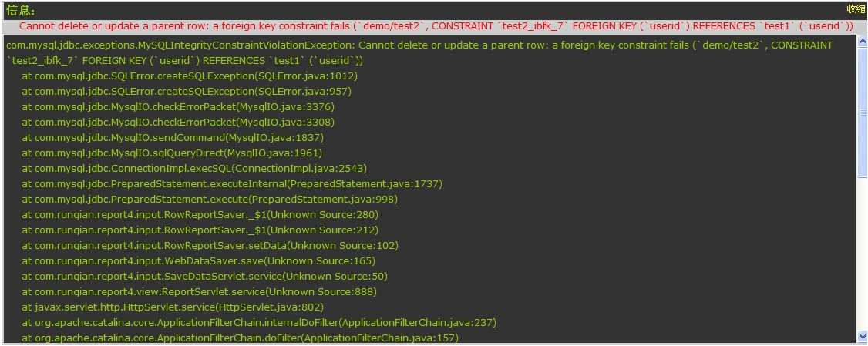Click the scrollbar down arrow button
The height and width of the screenshot is (346, 868).
tap(862, 336)
